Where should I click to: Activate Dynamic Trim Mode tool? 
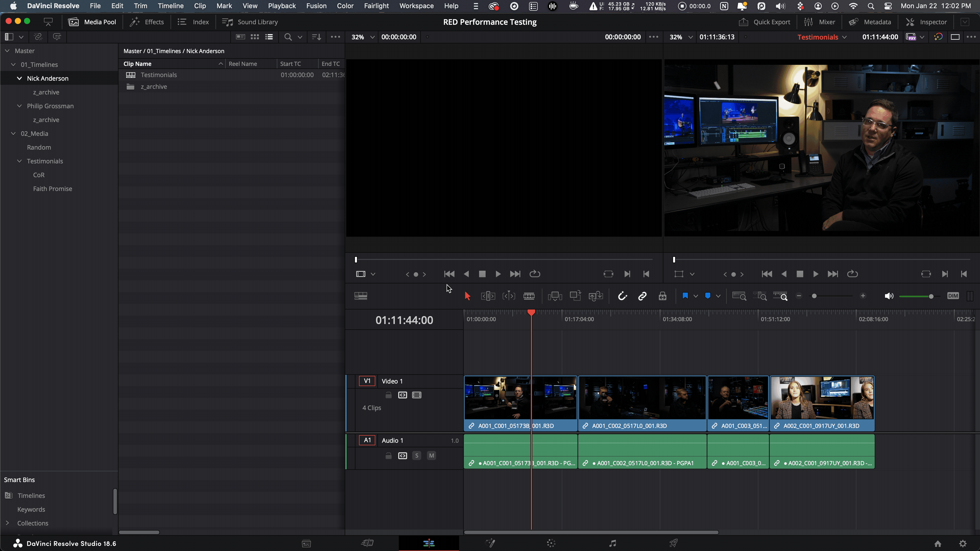509,296
